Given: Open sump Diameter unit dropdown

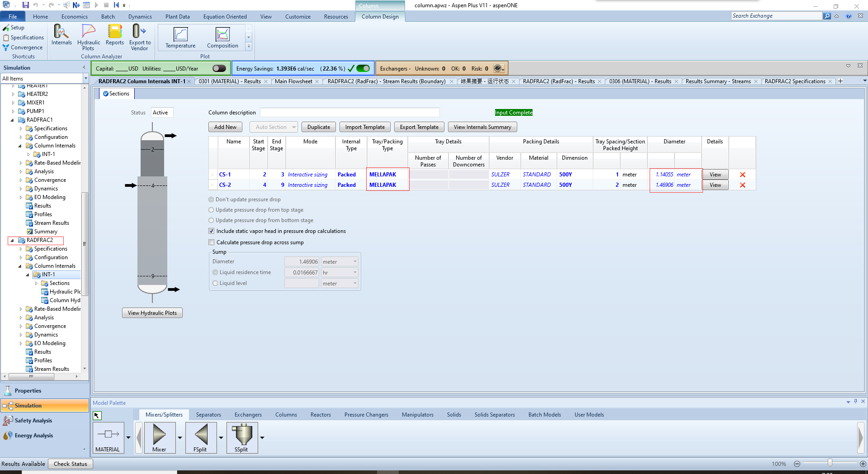Looking at the screenshot, I should 355,261.
